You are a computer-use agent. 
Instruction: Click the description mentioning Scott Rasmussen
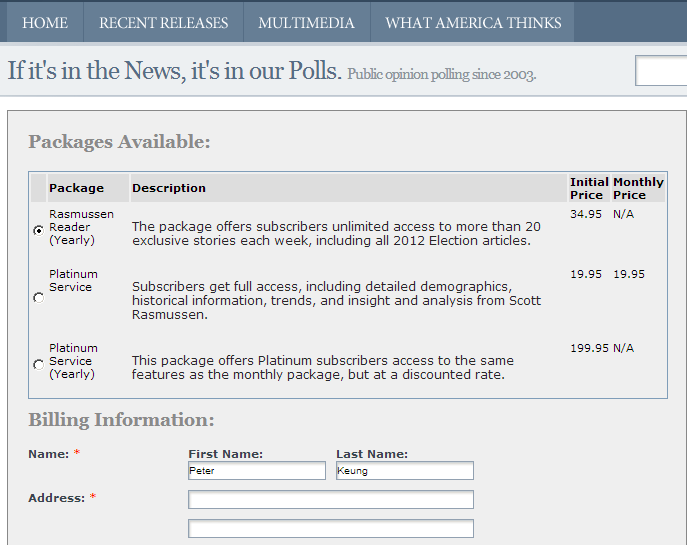point(336,301)
